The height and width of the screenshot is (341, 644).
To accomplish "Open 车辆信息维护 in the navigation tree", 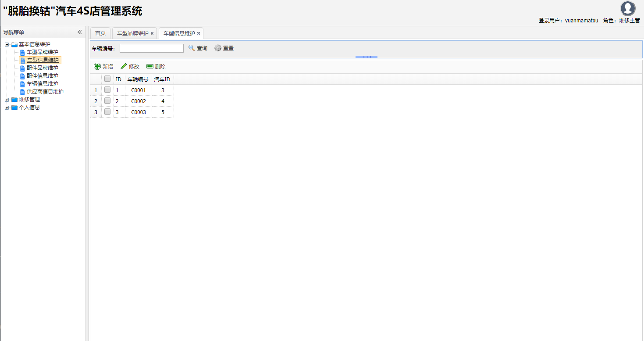I will (x=43, y=84).
